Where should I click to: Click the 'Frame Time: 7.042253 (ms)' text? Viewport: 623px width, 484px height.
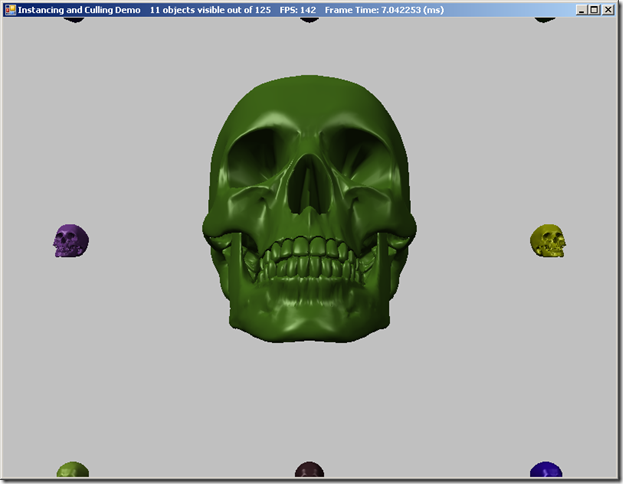pos(384,10)
